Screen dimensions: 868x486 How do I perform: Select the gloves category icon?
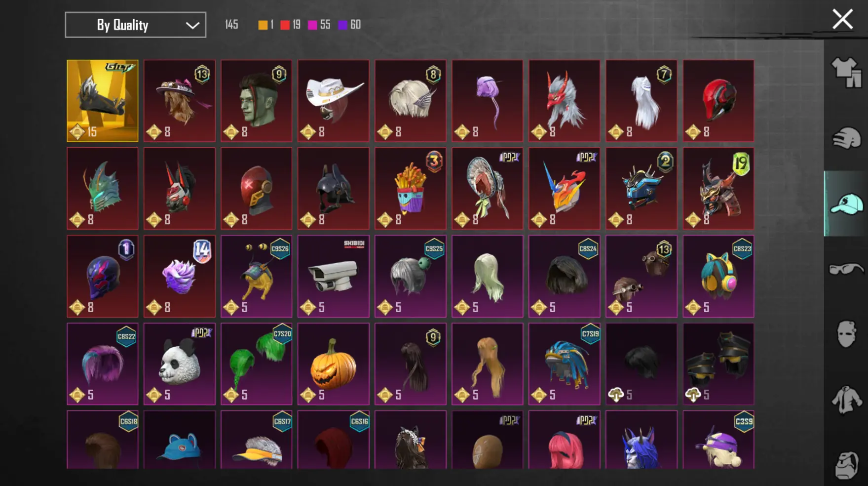[846, 138]
